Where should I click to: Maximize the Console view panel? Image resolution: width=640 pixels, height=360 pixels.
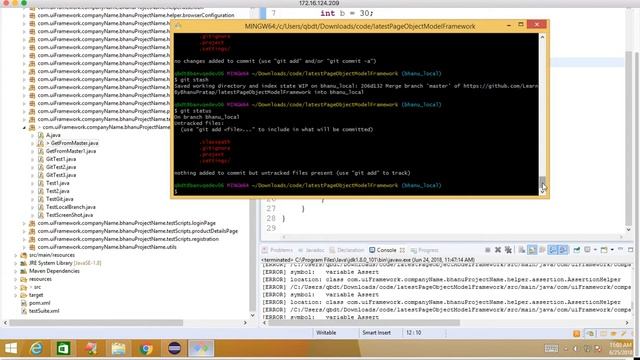point(631,249)
